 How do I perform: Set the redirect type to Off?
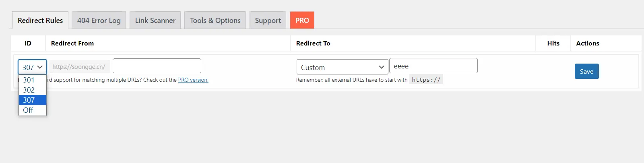click(x=28, y=110)
